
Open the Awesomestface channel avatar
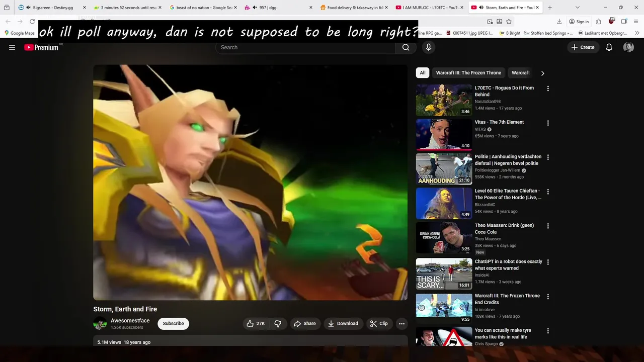click(100, 324)
